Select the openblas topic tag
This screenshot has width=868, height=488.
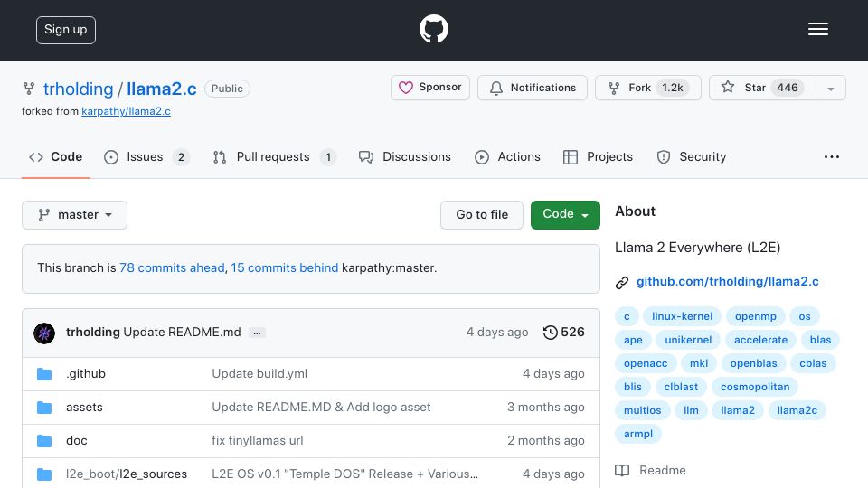(x=753, y=363)
